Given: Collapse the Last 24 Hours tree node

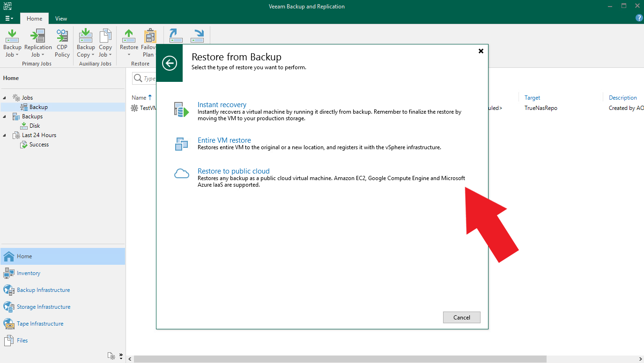Looking at the screenshot, I should 5,135.
